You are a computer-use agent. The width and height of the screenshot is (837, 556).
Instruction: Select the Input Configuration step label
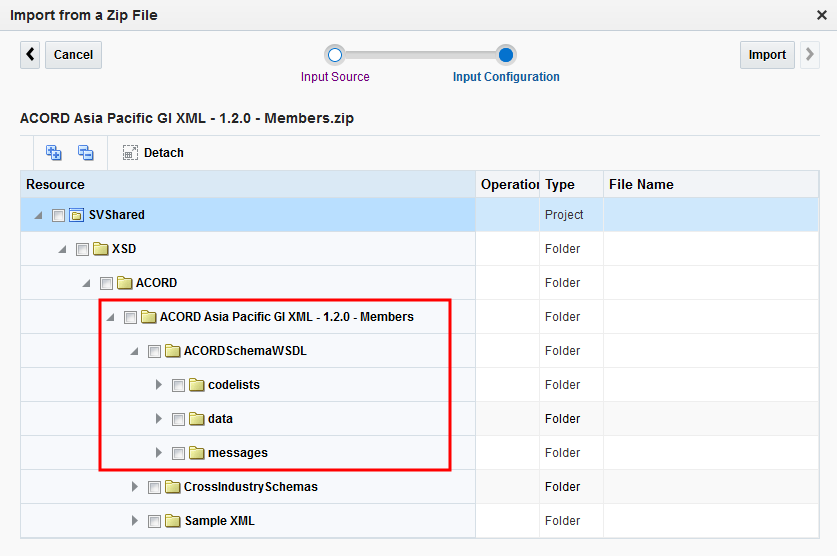point(506,77)
